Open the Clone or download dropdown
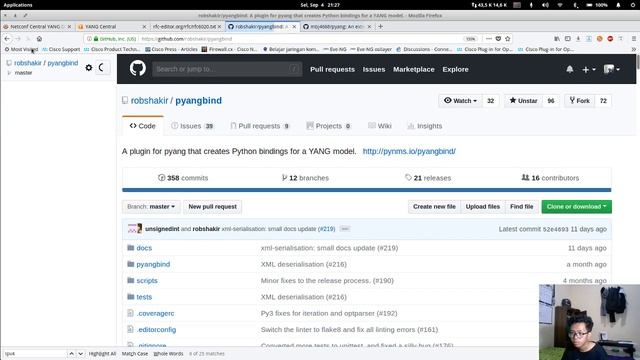Viewport: 640px width, 360px height. pyautogui.click(x=576, y=207)
